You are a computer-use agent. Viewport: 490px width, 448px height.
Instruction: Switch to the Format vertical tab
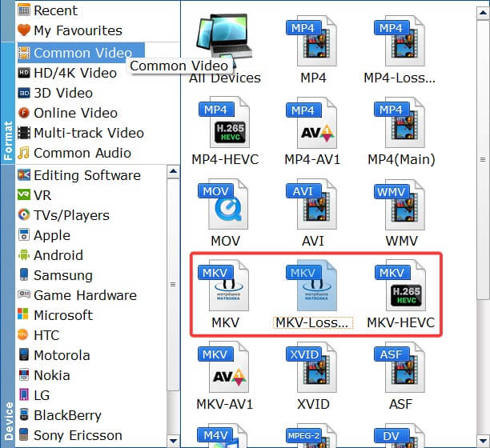7,103
